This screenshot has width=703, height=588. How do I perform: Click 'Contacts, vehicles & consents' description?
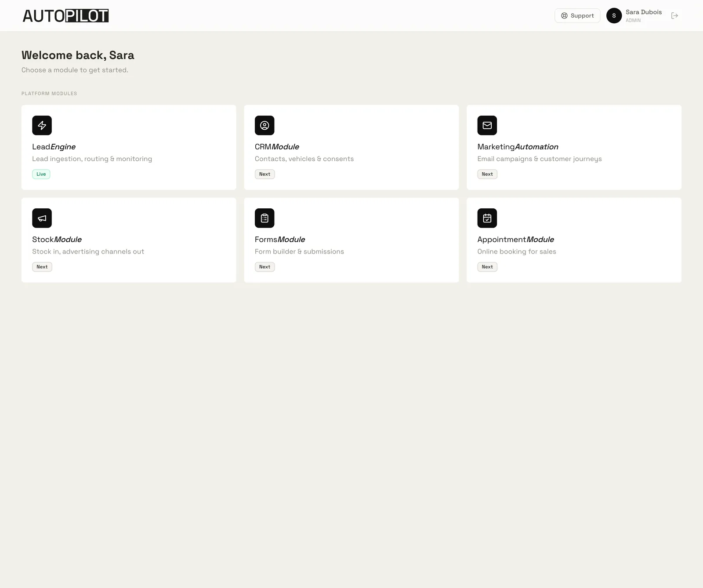(304, 159)
